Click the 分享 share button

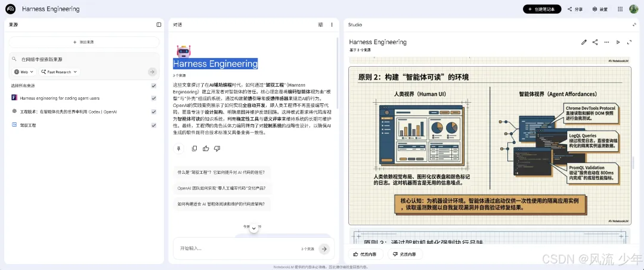tap(575, 9)
